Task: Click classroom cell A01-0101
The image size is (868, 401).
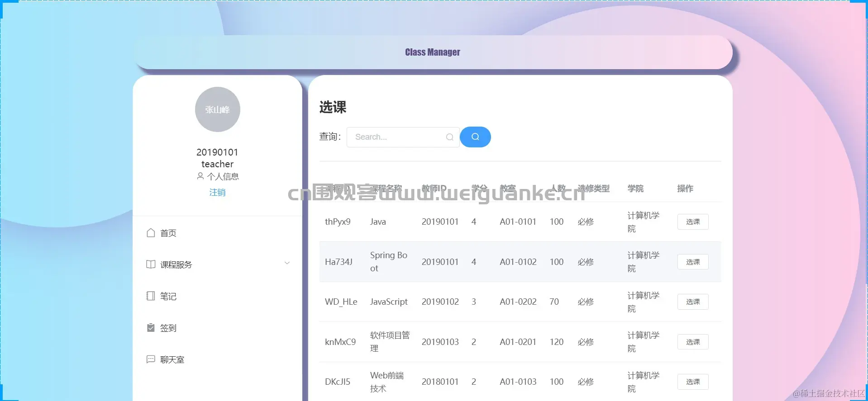Action: point(518,222)
